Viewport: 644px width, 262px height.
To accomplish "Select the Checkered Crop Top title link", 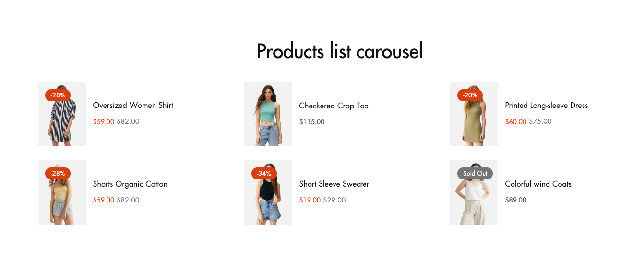I will (x=333, y=106).
